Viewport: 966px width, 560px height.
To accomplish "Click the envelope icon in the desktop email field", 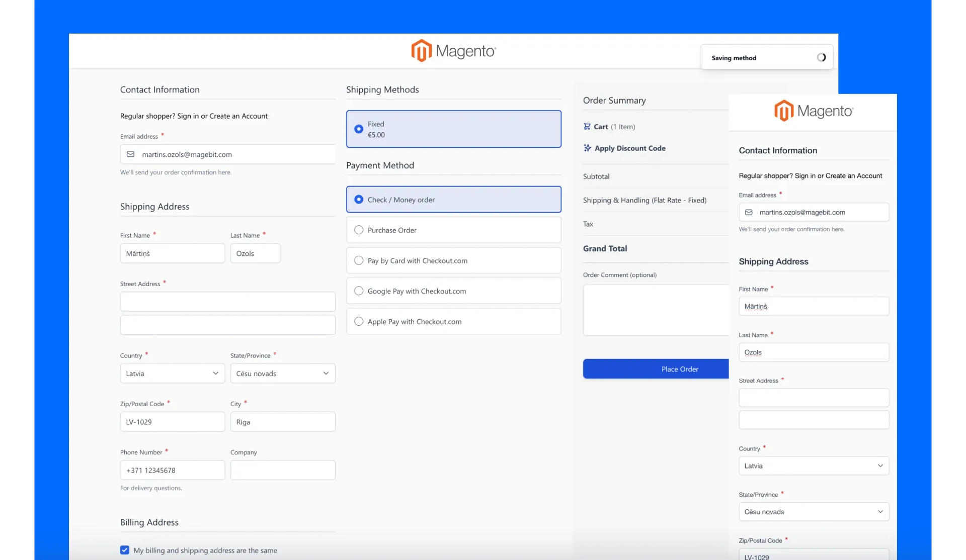I will tap(130, 154).
